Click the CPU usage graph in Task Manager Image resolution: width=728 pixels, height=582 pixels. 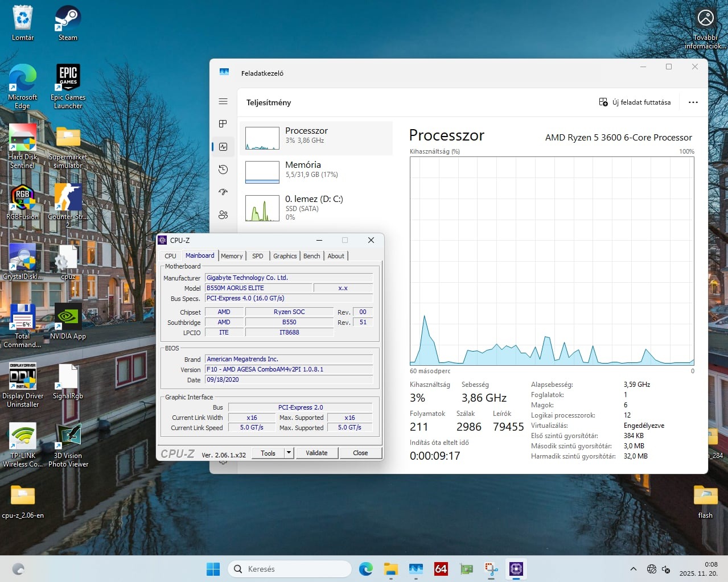pyautogui.click(x=552, y=261)
